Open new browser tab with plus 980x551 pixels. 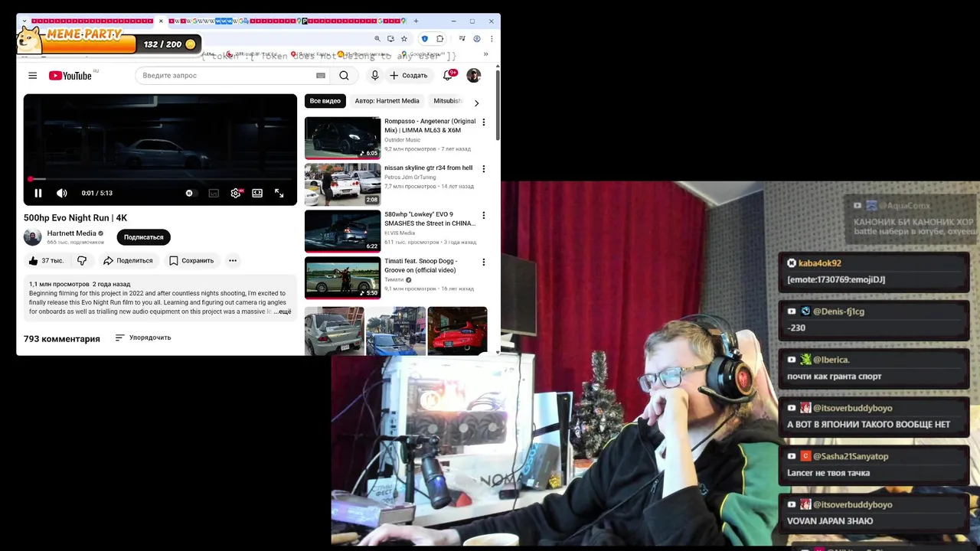416,21
